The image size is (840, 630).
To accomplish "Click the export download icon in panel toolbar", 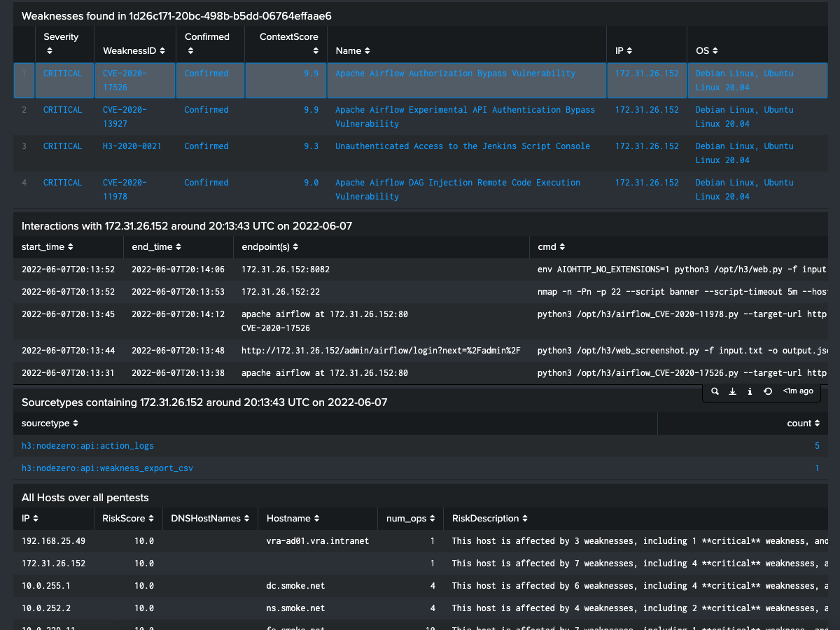I will point(732,391).
